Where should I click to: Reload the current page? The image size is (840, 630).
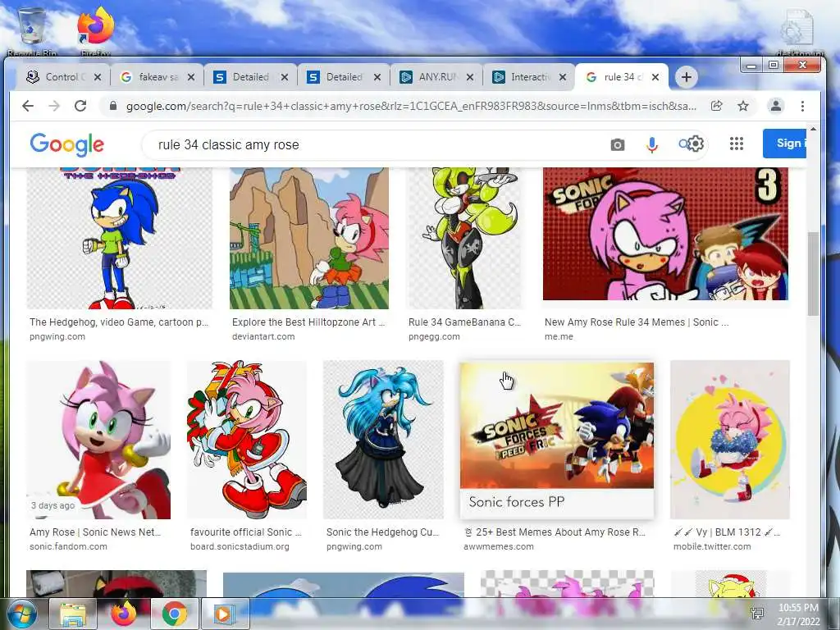point(80,106)
